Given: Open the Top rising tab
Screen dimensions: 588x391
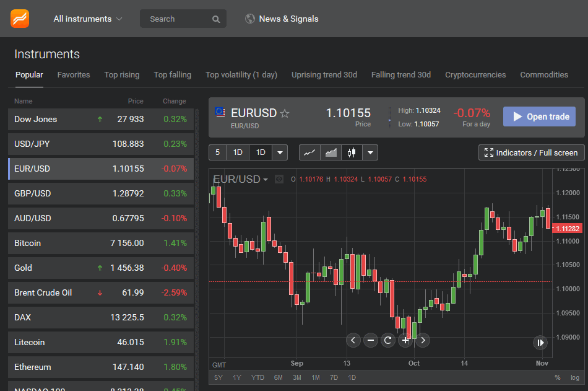Looking at the screenshot, I should [122, 74].
